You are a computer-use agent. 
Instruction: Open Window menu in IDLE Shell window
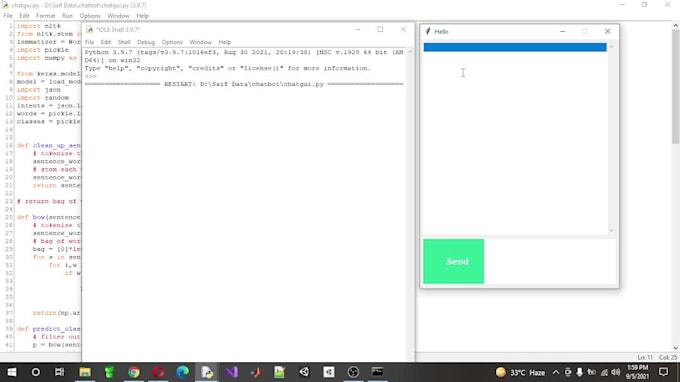[x=200, y=42]
